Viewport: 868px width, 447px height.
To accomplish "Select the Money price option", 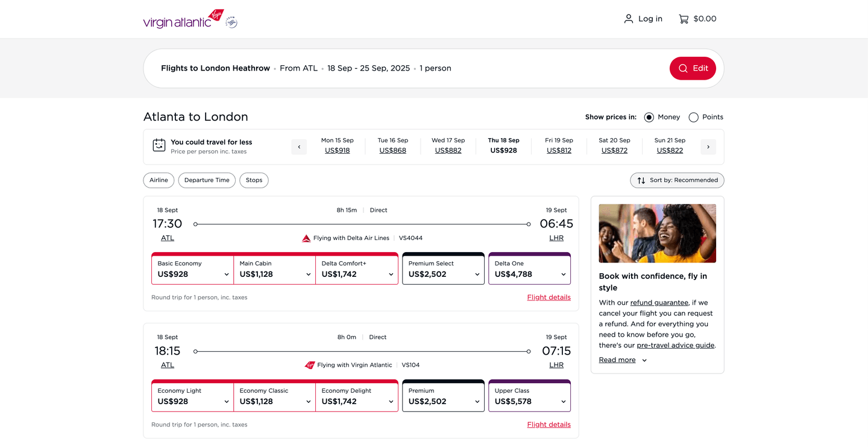I will [x=649, y=117].
